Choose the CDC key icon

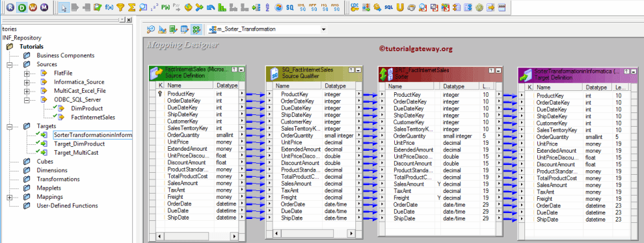(355, 7)
